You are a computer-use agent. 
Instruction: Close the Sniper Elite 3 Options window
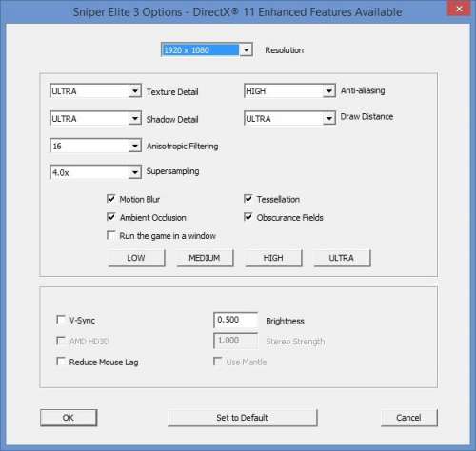coord(459,9)
